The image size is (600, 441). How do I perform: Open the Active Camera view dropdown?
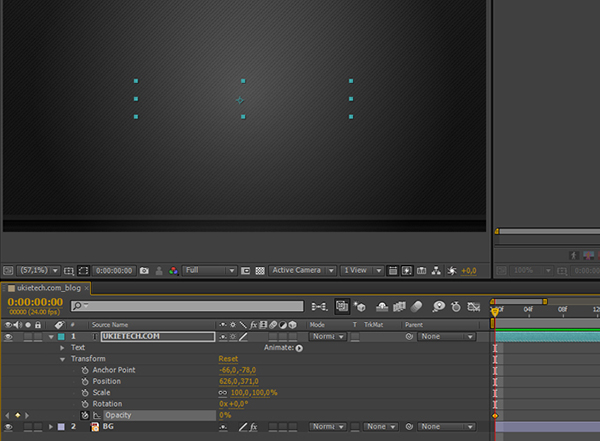click(302, 270)
